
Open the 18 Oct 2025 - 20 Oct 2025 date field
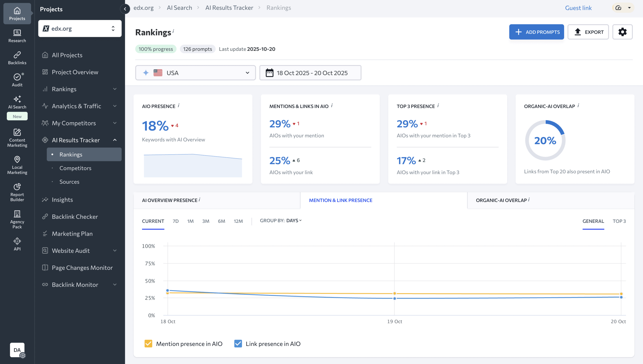[x=310, y=73]
